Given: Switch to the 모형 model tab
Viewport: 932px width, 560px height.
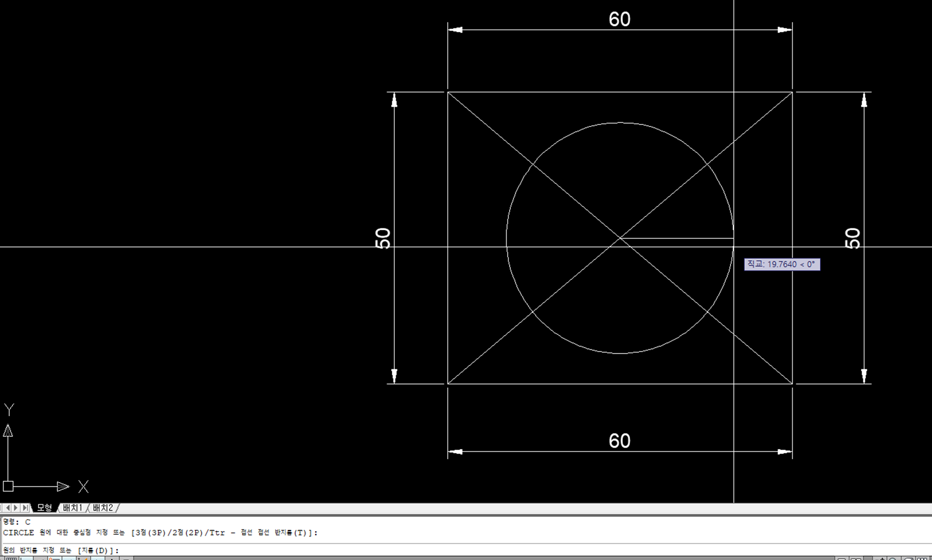Looking at the screenshot, I should click(x=44, y=508).
